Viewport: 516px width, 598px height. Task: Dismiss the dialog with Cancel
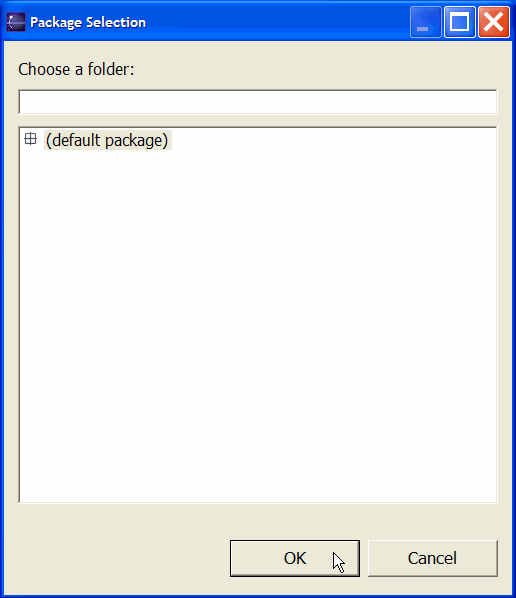point(432,558)
